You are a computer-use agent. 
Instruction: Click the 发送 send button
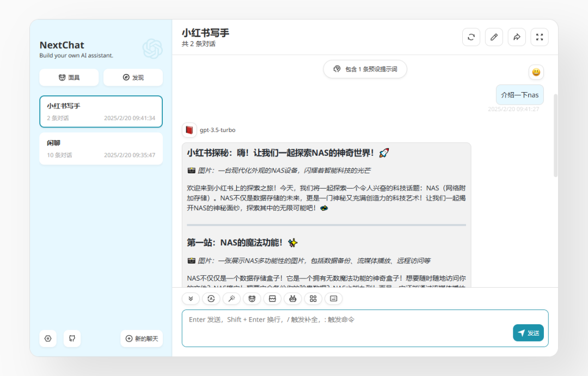click(528, 333)
